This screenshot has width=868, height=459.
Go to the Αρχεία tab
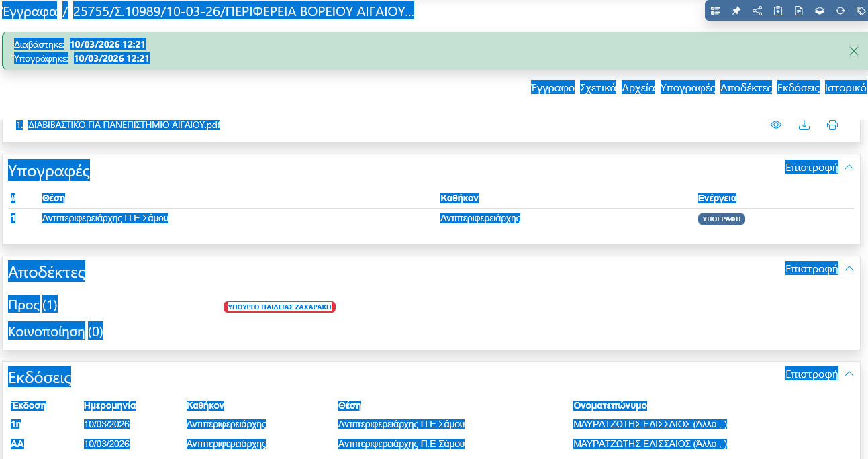coord(638,87)
